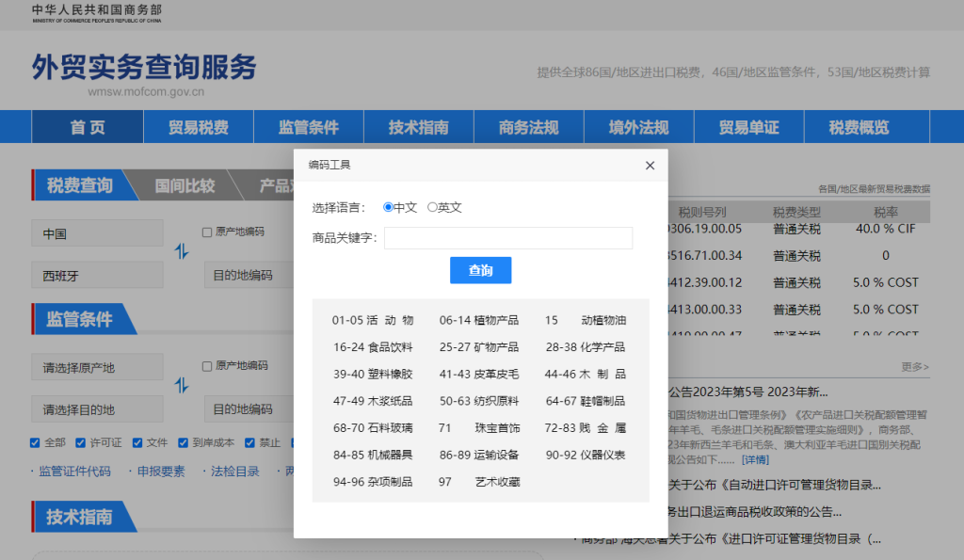Select category 39-40 塑料橡胶
The width and height of the screenshot is (964, 560).
click(x=373, y=375)
